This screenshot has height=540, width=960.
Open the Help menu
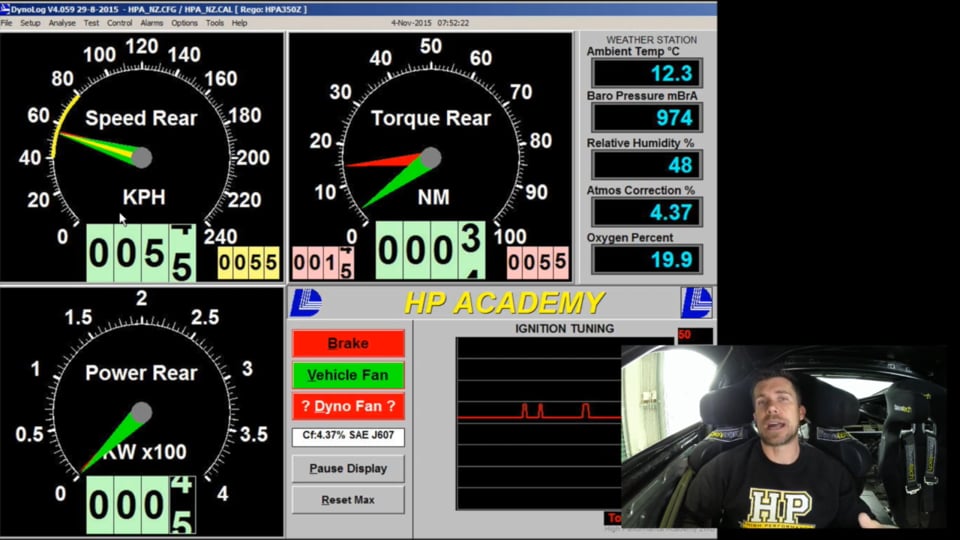point(239,23)
